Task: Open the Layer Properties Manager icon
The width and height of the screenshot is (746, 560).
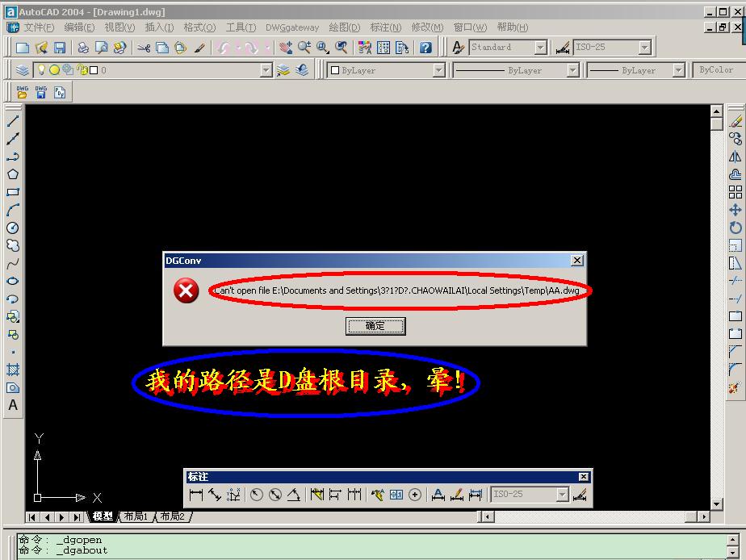Action: pyautogui.click(x=23, y=70)
